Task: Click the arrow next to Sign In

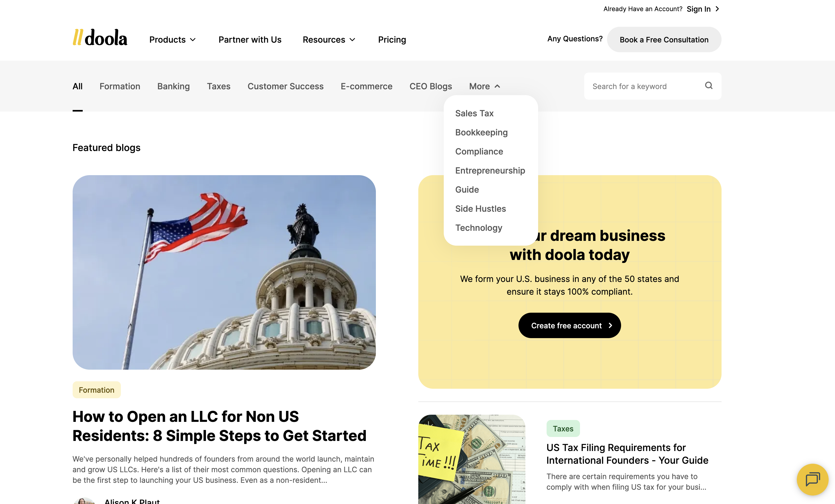Action: pos(717,9)
